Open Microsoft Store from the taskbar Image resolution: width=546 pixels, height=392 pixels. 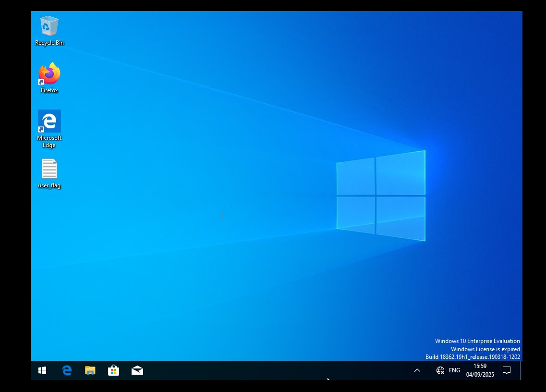pos(114,370)
